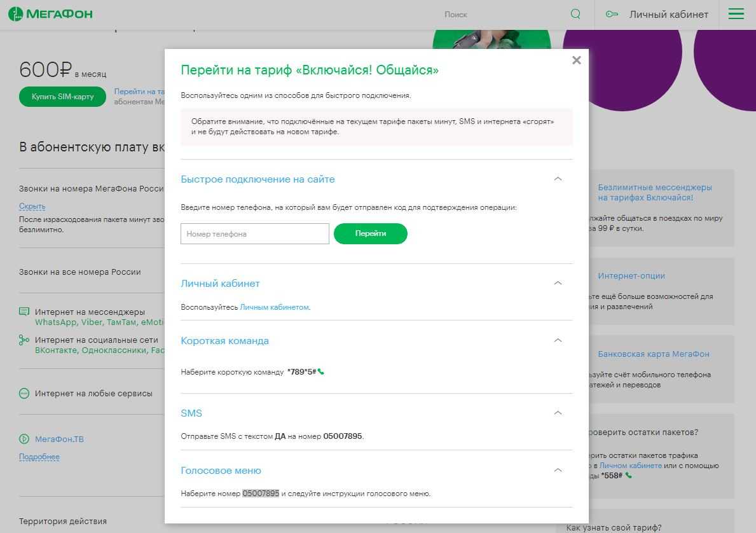Collapse the Голосовое меню section

click(x=558, y=470)
